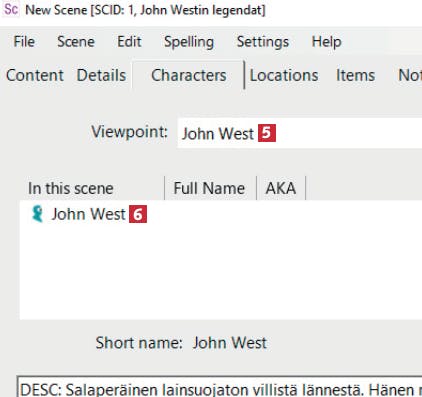
Task: Click the teal character icon beside John West
Action: tap(37, 214)
